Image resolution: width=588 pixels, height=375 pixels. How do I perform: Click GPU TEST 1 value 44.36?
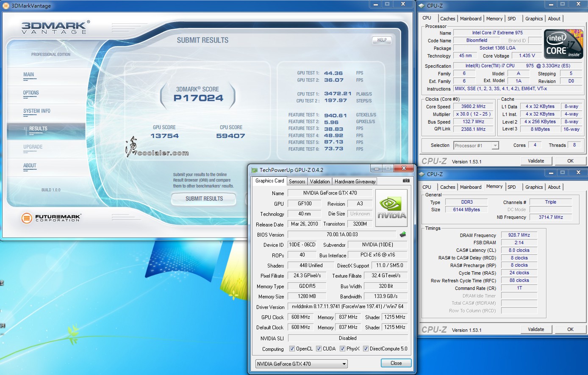(333, 73)
